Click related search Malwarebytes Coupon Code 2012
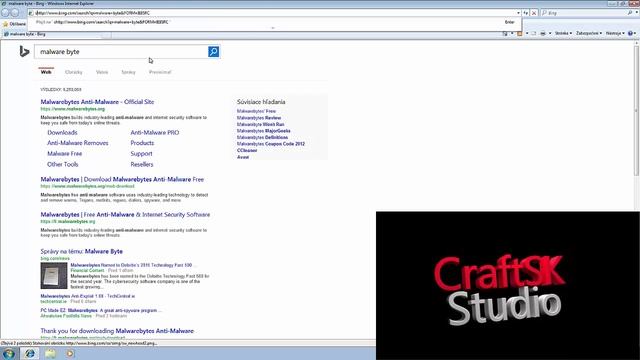 (x=271, y=144)
